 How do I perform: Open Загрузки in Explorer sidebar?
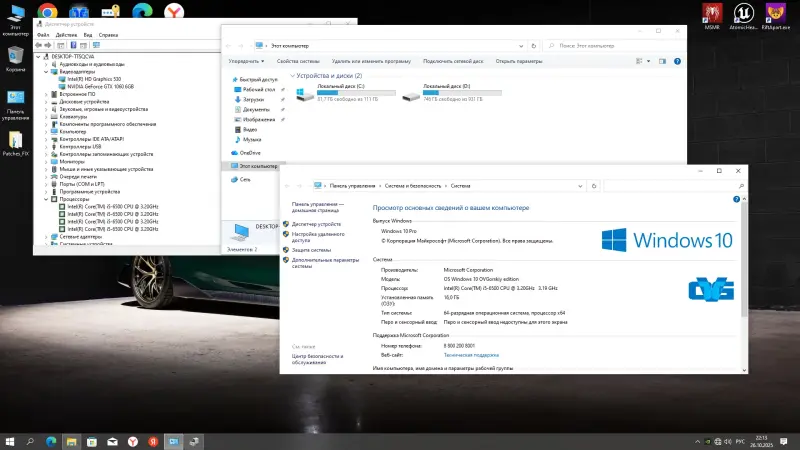point(254,99)
